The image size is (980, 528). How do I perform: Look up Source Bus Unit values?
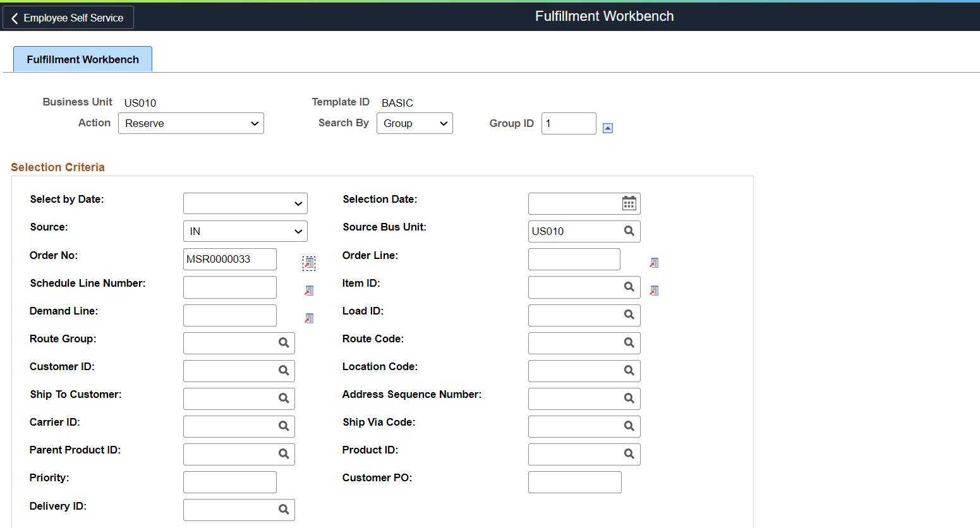[629, 231]
